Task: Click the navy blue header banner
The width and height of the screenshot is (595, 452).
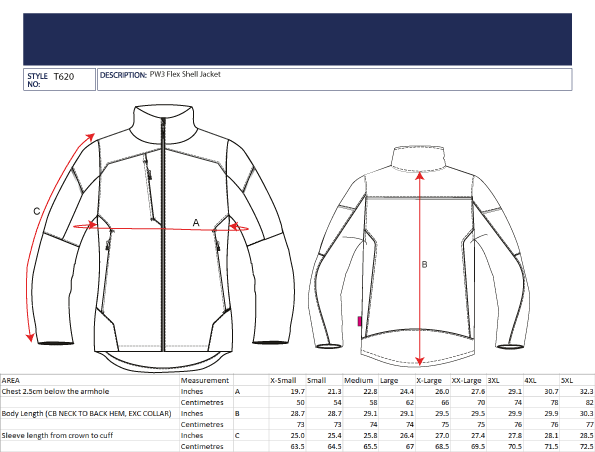Action: click(x=298, y=39)
